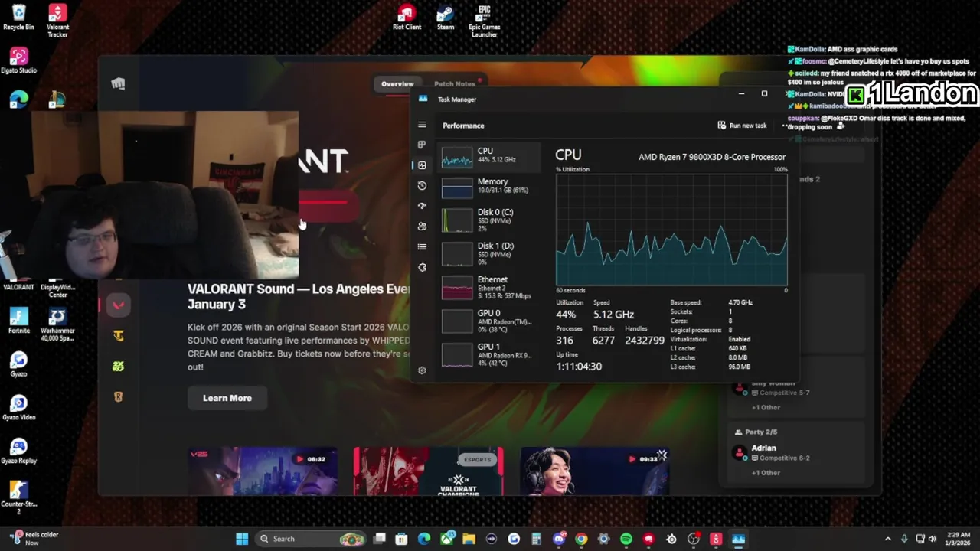
Task: Open Fortnite desktop shortcut
Action: coord(18,321)
